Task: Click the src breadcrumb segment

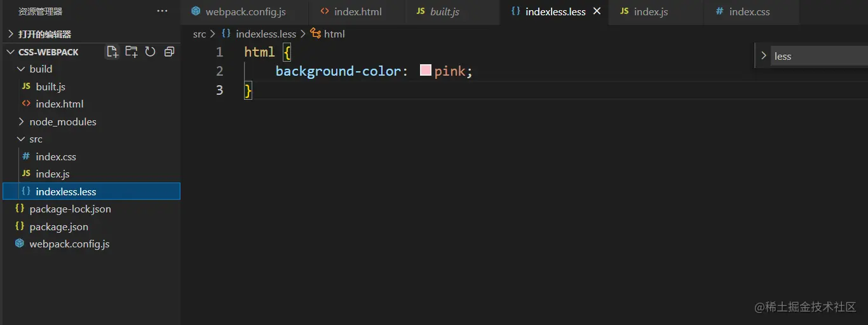Action: pyautogui.click(x=200, y=34)
